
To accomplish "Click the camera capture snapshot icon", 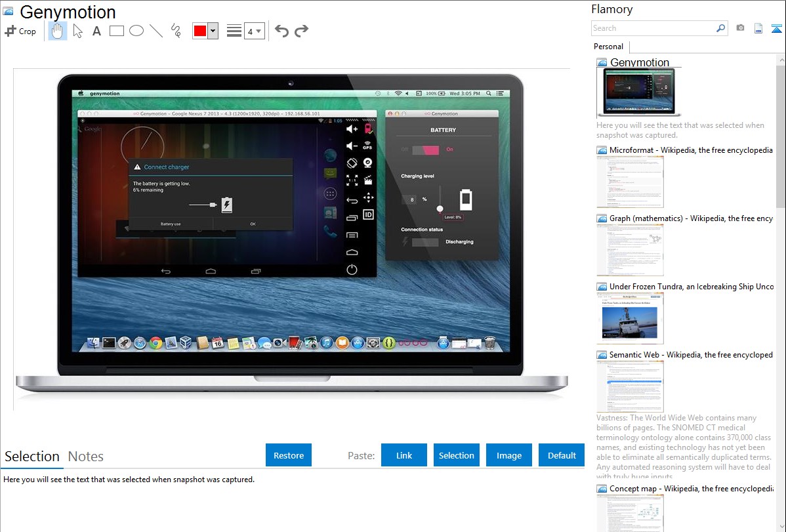I will point(740,28).
